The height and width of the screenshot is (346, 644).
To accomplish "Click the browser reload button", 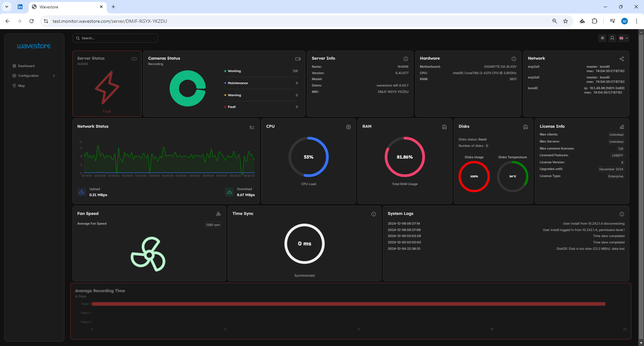I will click(32, 21).
